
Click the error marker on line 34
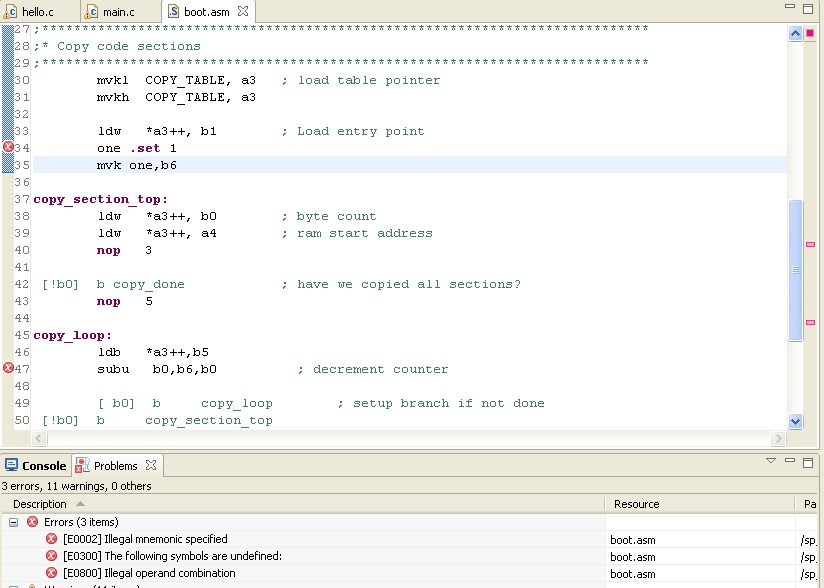click(8, 147)
